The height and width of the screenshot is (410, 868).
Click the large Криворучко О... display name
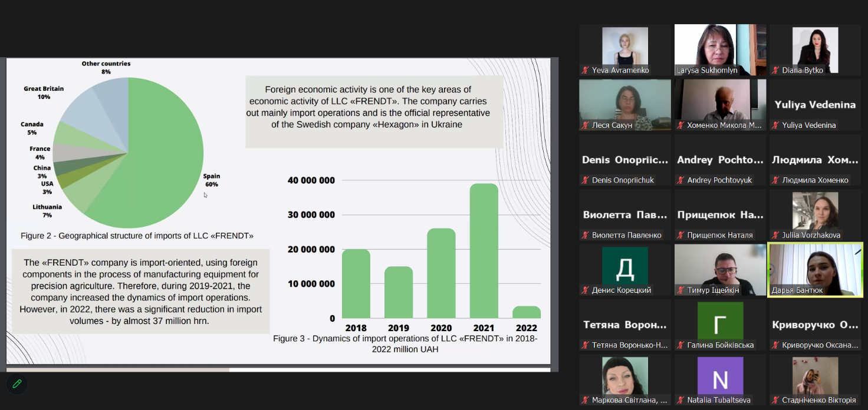(815, 325)
